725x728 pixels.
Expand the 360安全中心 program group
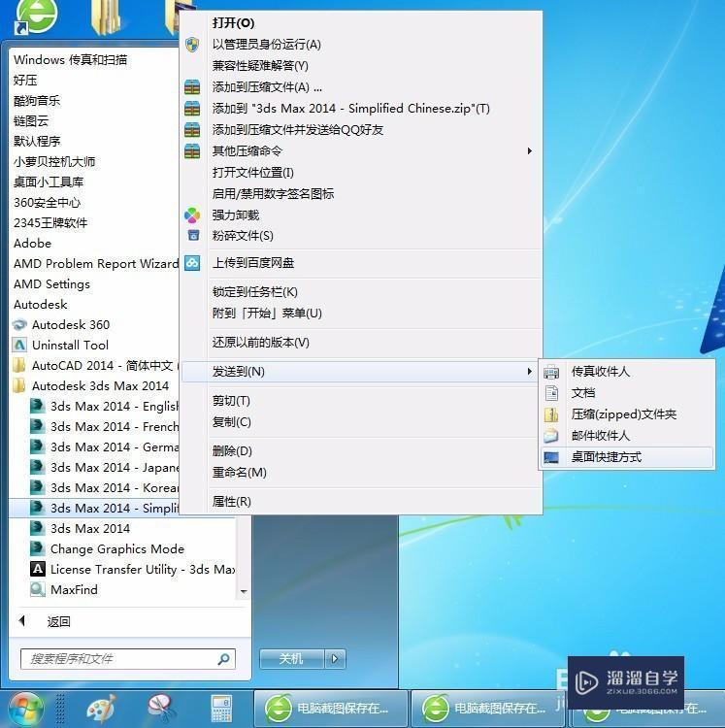[x=47, y=203]
